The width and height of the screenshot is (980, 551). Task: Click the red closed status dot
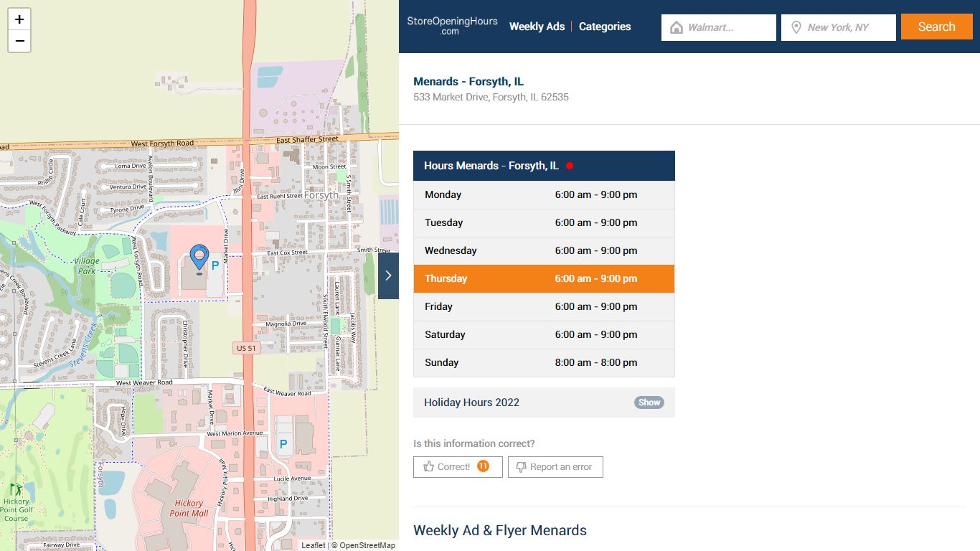[x=570, y=166]
